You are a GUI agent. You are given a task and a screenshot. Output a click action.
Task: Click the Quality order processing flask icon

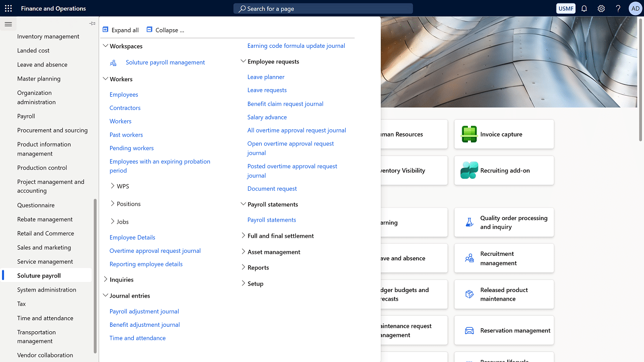tap(469, 222)
